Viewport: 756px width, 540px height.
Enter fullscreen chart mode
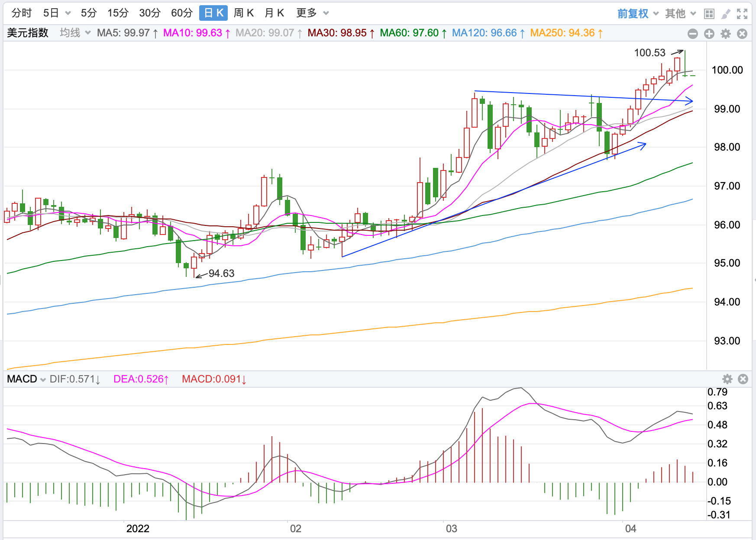(742, 14)
